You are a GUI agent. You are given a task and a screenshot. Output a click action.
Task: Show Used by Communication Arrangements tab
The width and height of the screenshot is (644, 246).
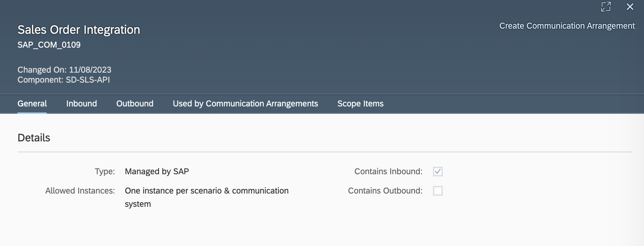coord(245,104)
